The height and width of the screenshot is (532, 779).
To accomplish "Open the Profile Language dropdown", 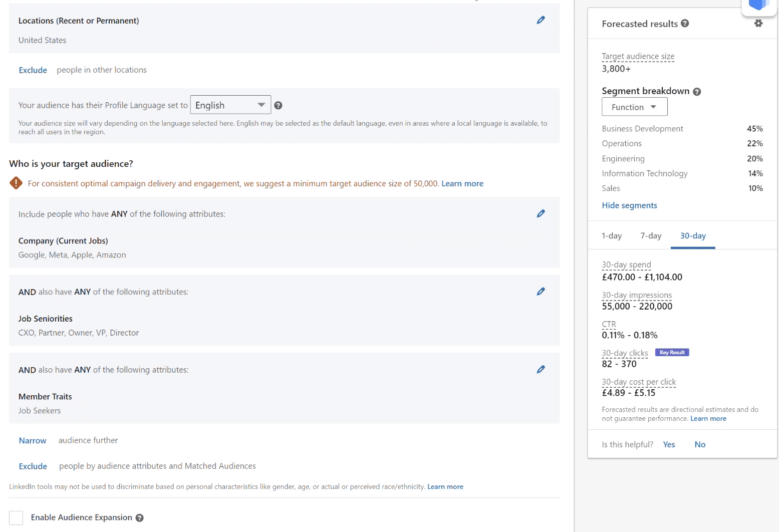I will coord(230,105).
